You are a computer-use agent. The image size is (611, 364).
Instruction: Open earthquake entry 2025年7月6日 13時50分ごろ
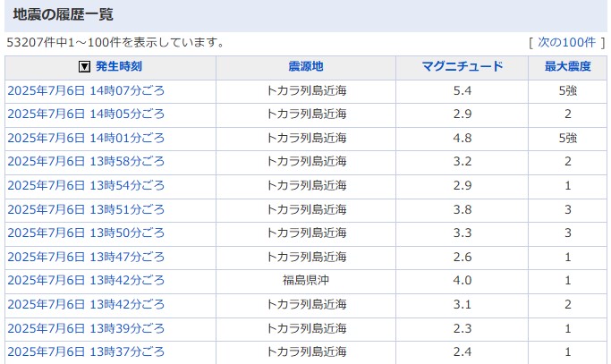86,233
